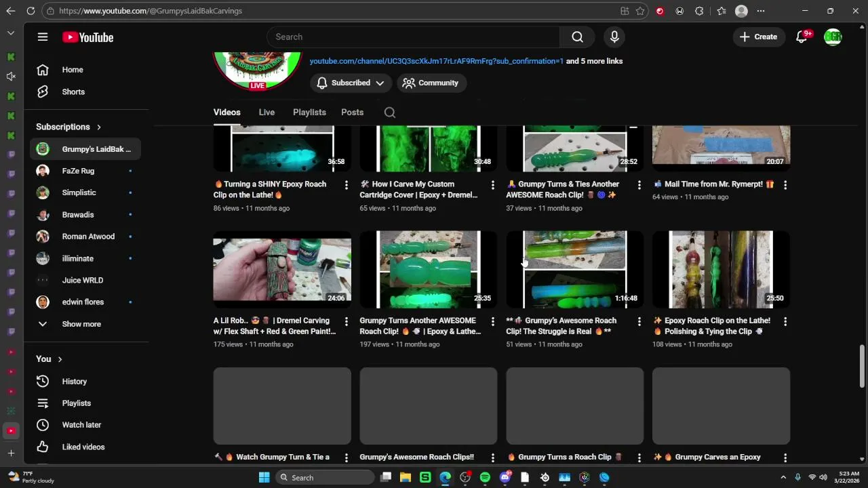Play the 1:16:48 roach clip thumbnail

tap(574, 270)
